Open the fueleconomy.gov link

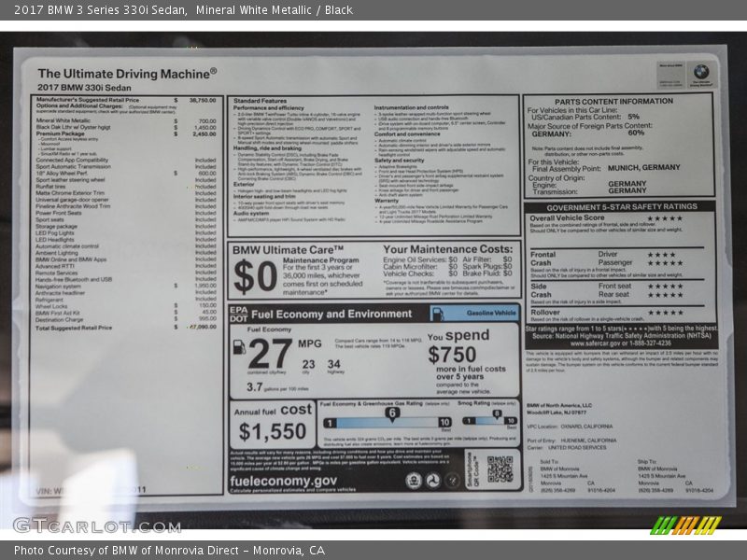(x=285, y=480)
